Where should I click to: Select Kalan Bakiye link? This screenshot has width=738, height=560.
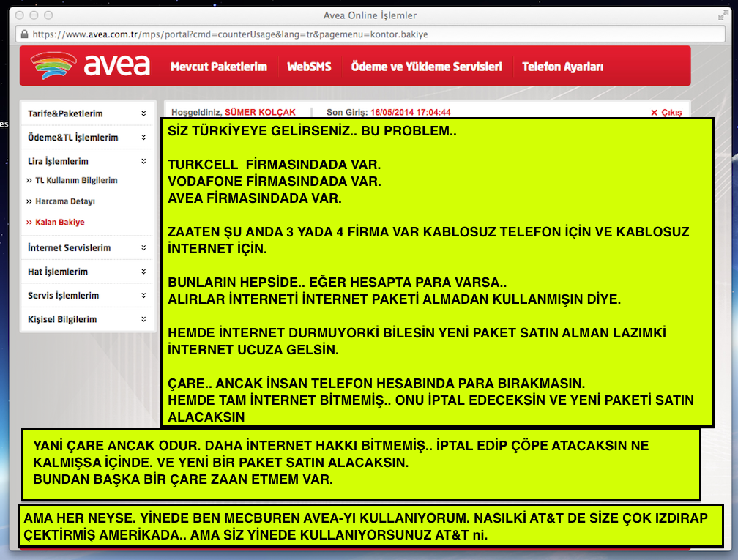pyautogui.click(x=60, y=222)
